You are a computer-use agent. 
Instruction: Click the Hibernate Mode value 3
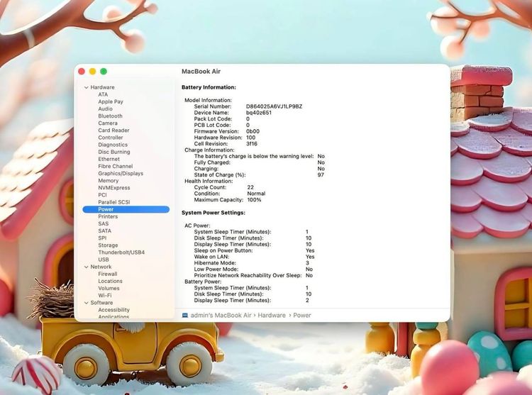(x=307, y=263)
